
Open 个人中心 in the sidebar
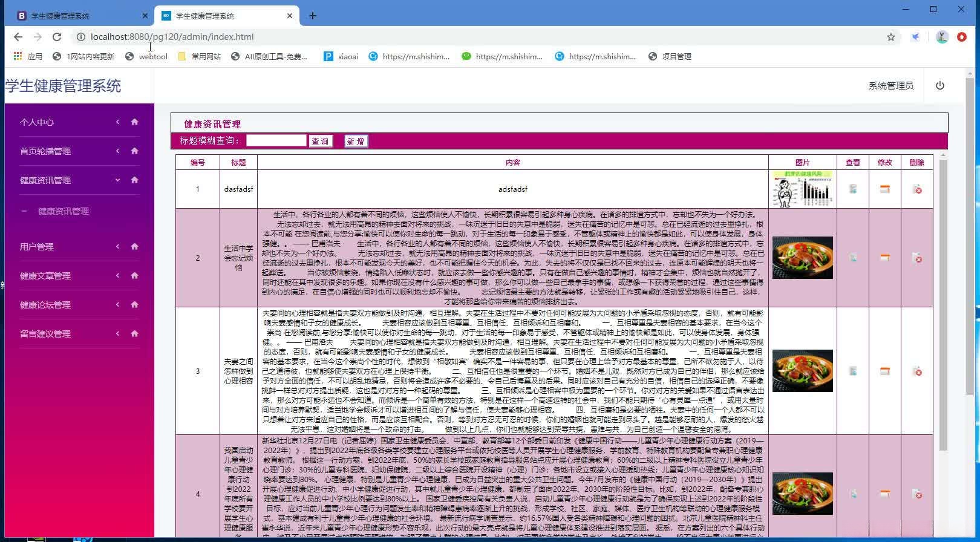[37, 122]
